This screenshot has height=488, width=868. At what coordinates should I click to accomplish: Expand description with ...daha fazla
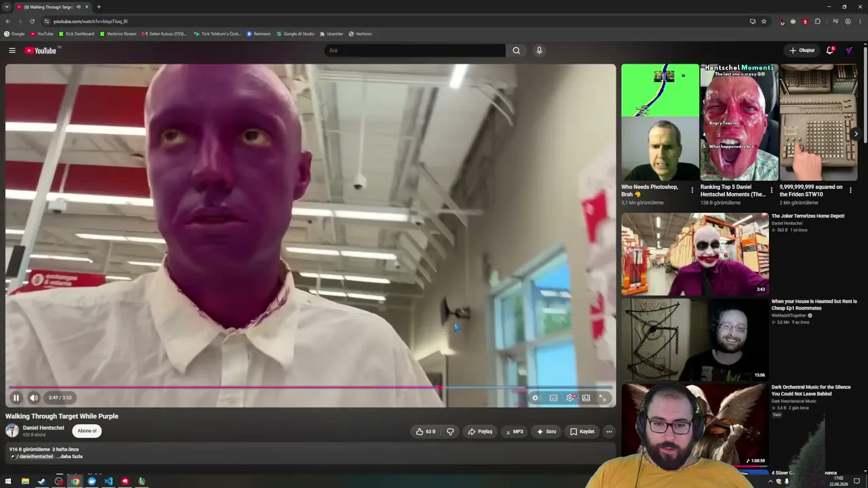pos(70,457)
